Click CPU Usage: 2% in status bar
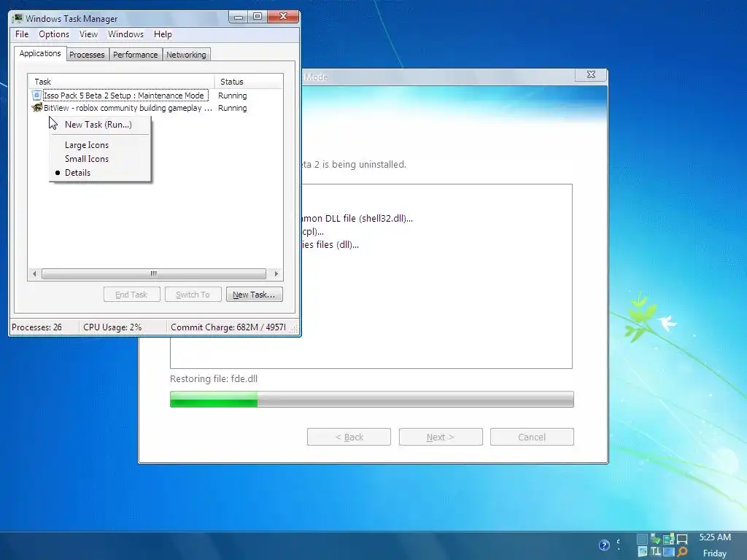The width and height of the screenshot is (747, 560). pos(112,327)
